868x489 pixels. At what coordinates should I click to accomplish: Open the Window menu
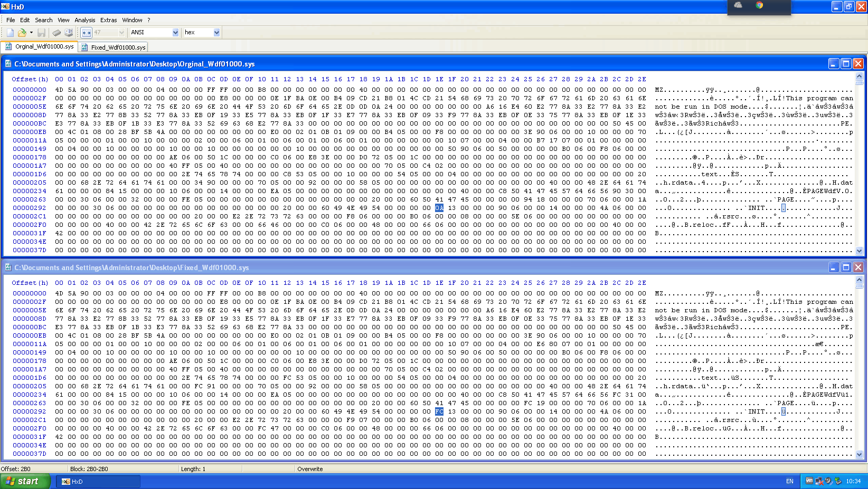point(132,20)
